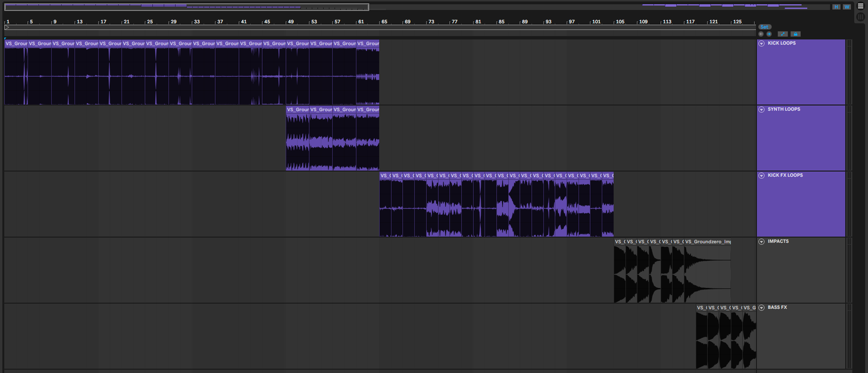Switch to Arrangement view with horizontal-lines icon
The height and width of the screenshot is (373, 868).
[860, 6]
